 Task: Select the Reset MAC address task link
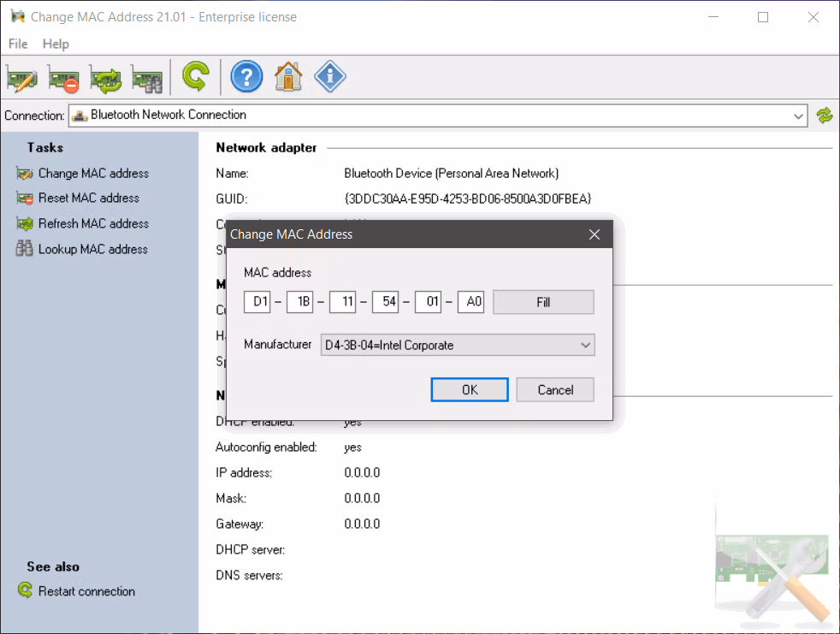88,198
